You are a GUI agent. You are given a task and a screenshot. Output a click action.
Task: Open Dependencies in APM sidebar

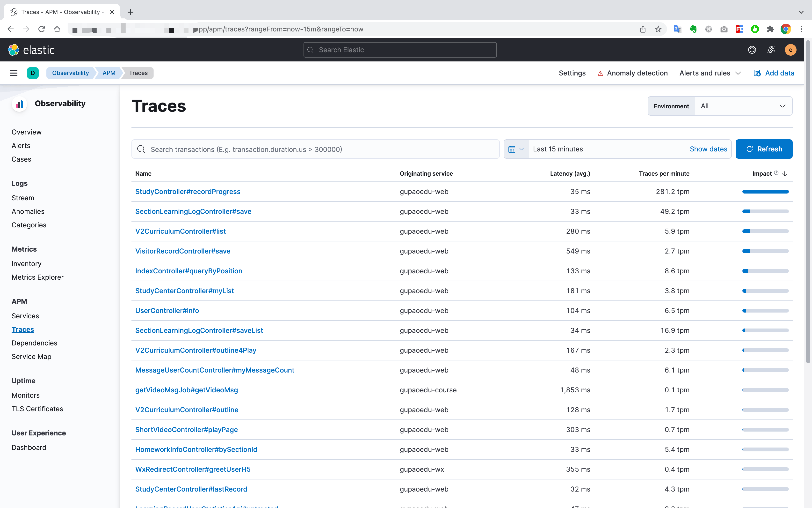coord(34,343)
